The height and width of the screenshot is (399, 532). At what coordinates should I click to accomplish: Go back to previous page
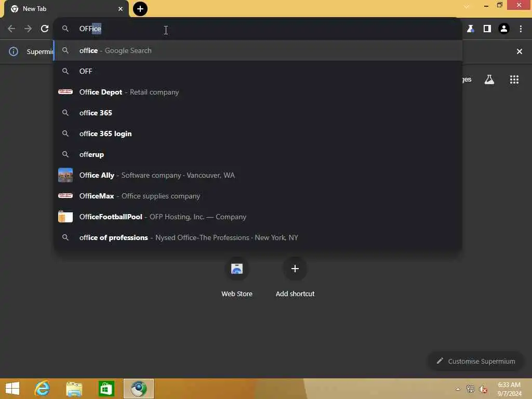[11, 29]
